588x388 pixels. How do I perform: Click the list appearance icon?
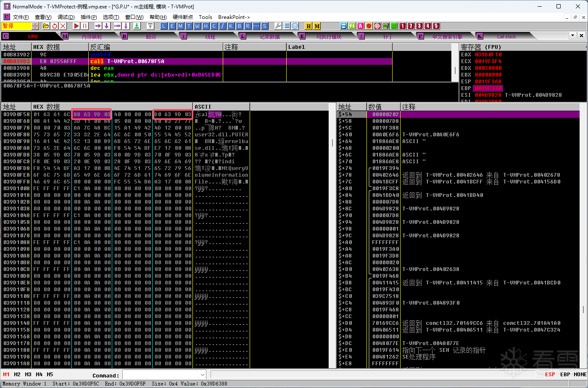click(x=286, y=26)
